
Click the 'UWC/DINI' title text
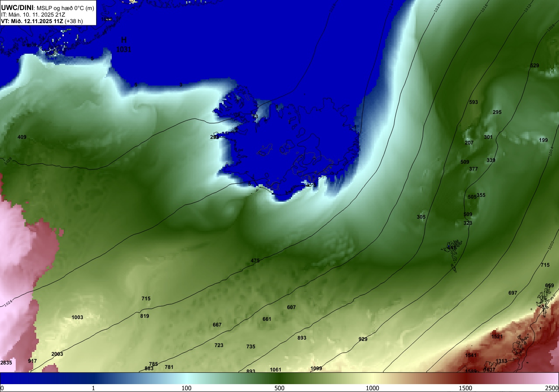click(x=16, y=7)
